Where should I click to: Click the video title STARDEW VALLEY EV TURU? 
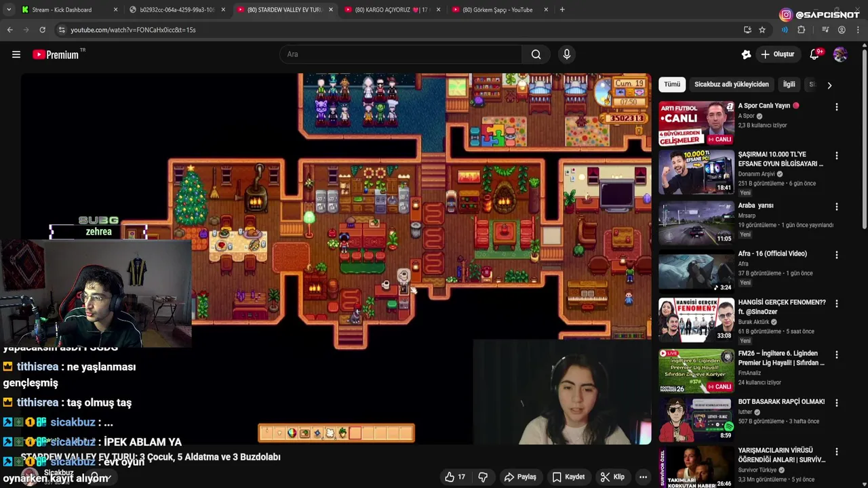click(x=151, y=457)
